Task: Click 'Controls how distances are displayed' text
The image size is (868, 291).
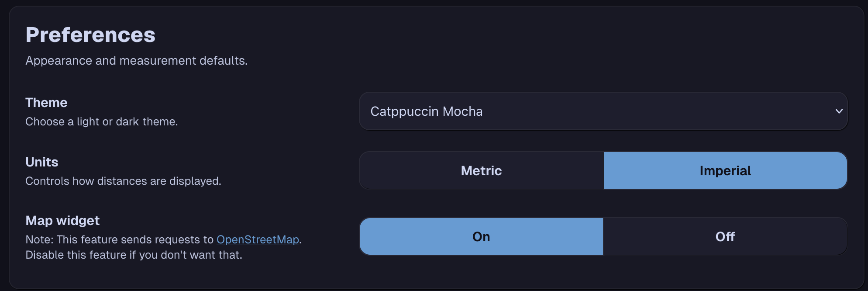Action: [123, 181]
